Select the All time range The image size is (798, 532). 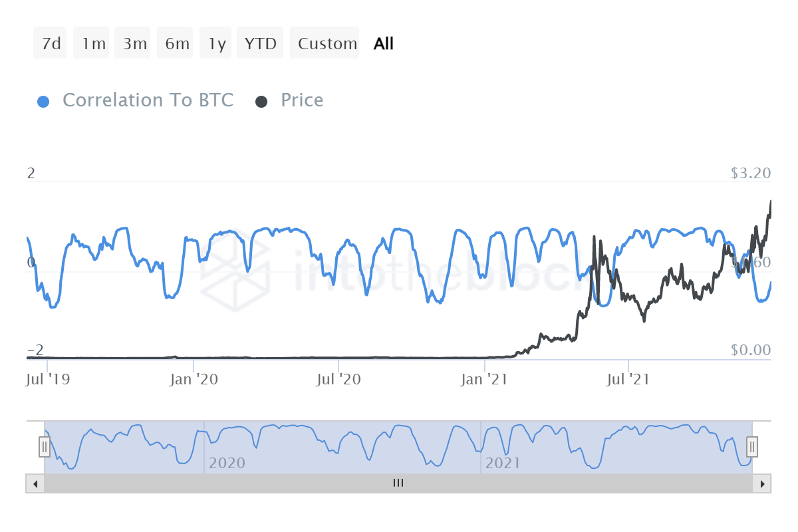(x=384, y=43)
